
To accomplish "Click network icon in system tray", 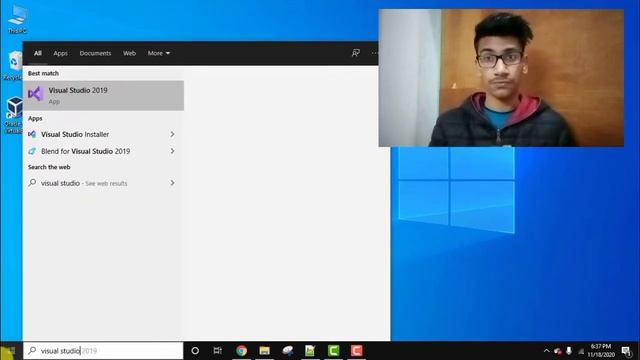I will click(581, 351).
